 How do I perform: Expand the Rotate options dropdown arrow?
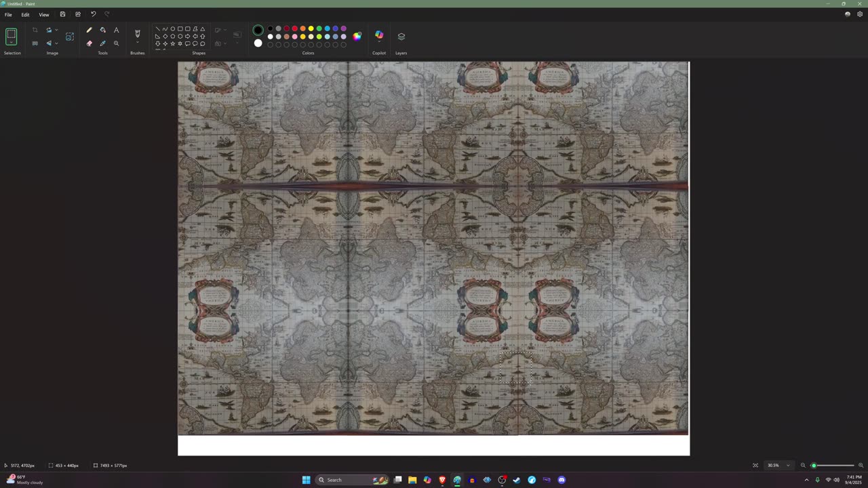point(56,30)
